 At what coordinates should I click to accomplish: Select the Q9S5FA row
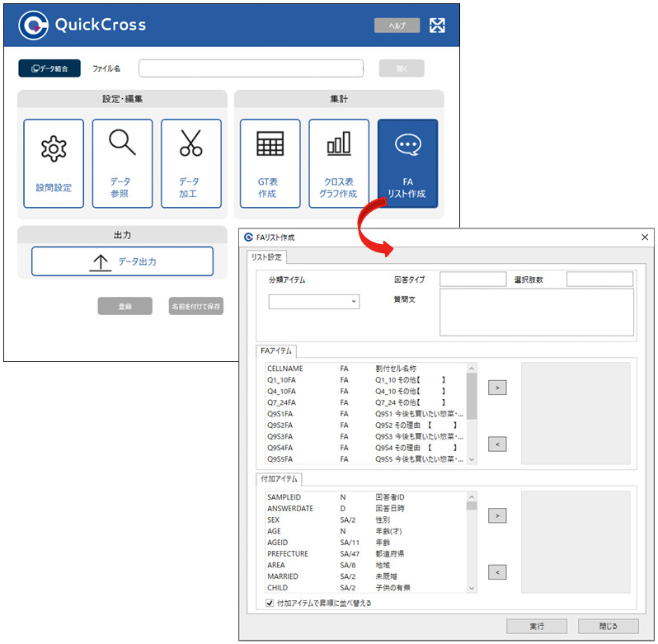[365, 459]
